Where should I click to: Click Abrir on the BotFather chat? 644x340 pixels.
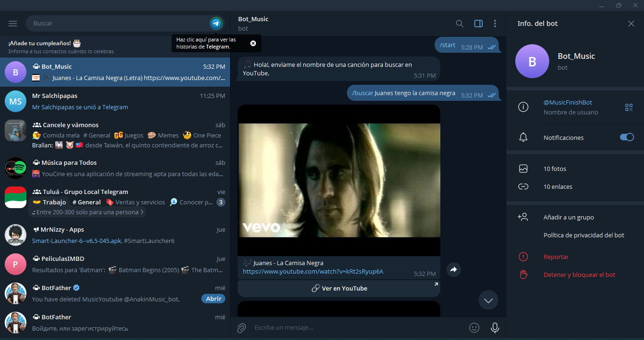[x=213, y=299]
